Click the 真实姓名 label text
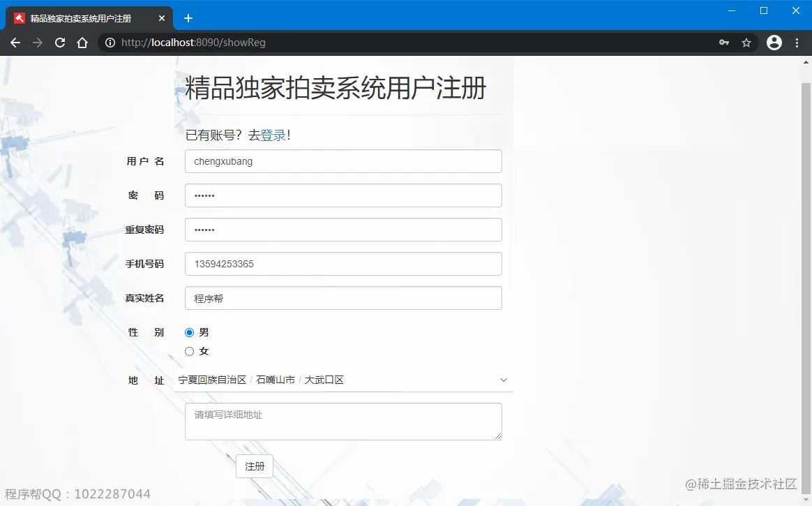 coord(144,298)
